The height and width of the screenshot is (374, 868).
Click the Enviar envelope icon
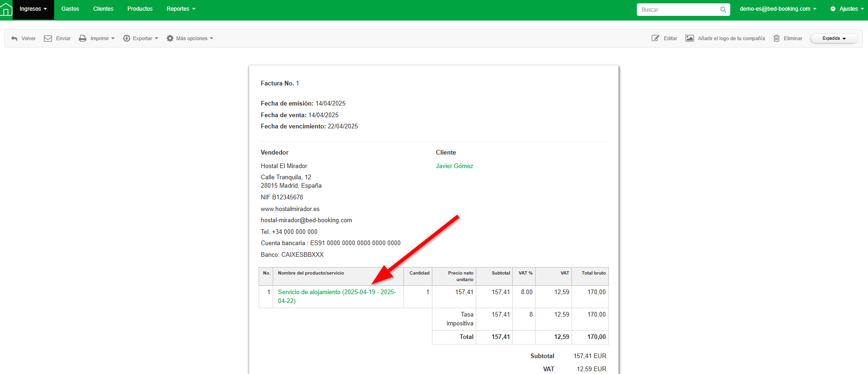48,39
